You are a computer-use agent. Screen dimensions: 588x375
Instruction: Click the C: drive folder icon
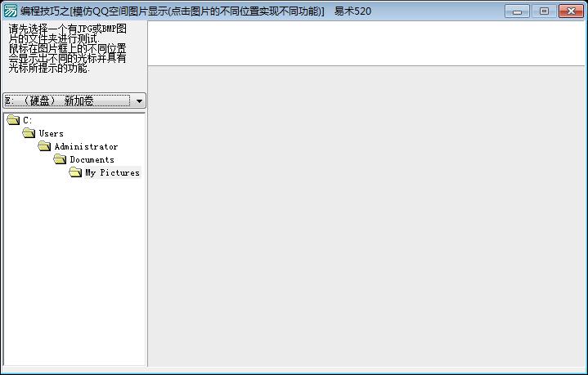click(x=13, y=120)
